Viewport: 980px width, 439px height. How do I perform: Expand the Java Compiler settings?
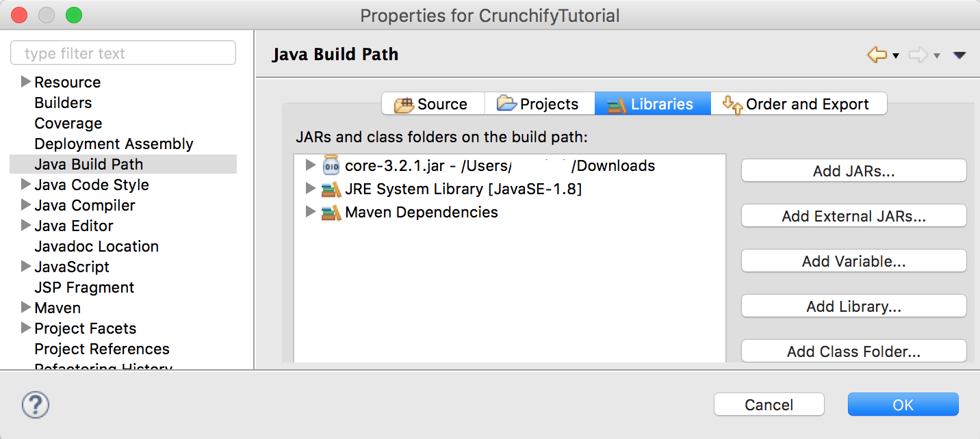[x=26, y=205]
